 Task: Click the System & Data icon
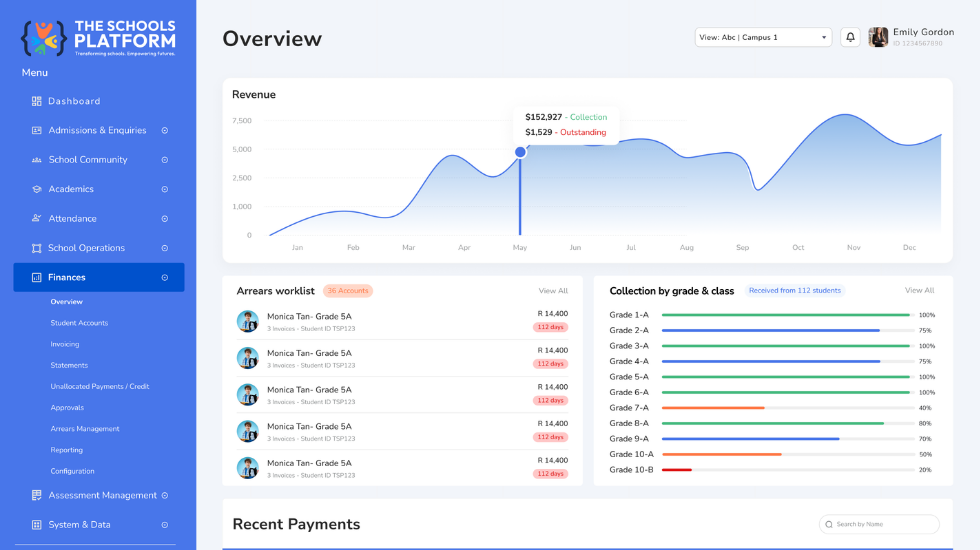coord(36,525)
